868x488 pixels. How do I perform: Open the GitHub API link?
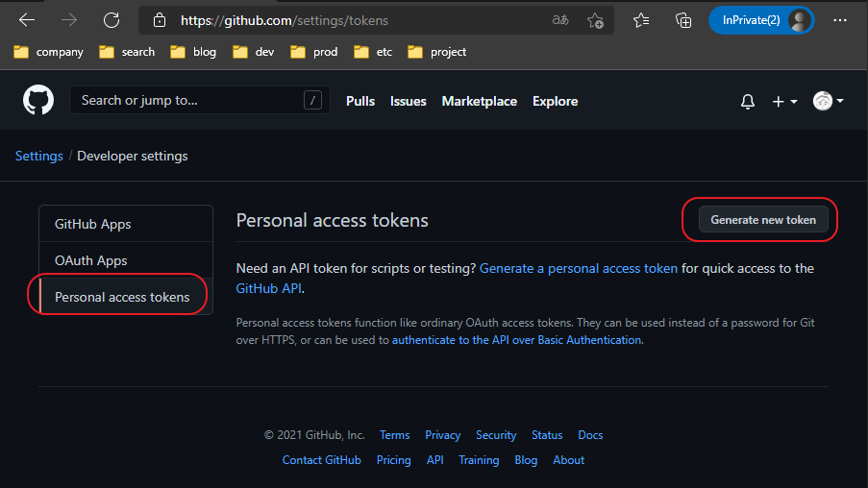pyautogui.click(x=269, y=288)
